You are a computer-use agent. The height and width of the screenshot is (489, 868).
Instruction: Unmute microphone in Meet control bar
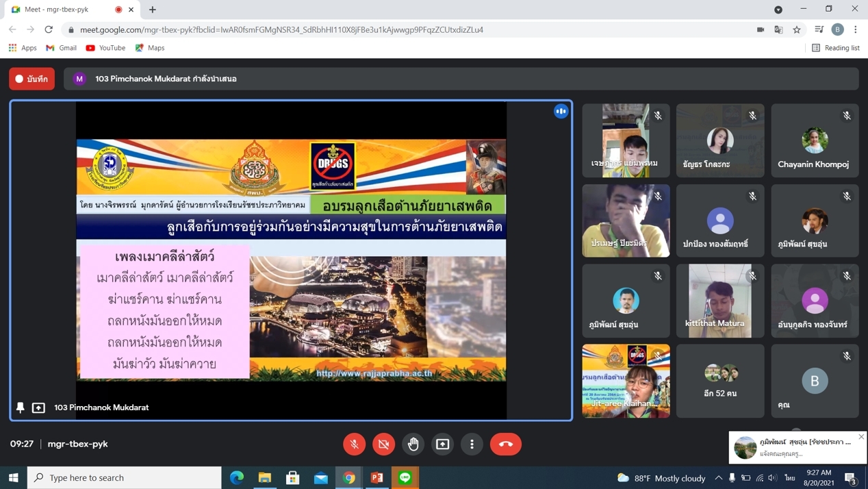354,444
